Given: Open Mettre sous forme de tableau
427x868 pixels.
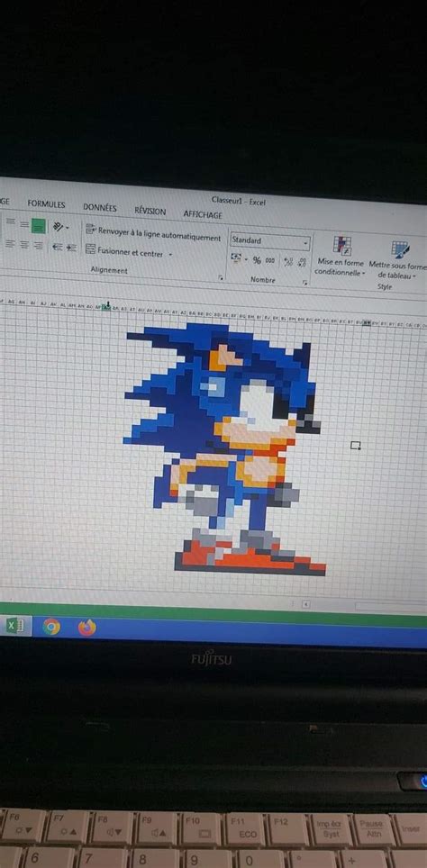Looking at the screenshot, I should coord(397,259).
